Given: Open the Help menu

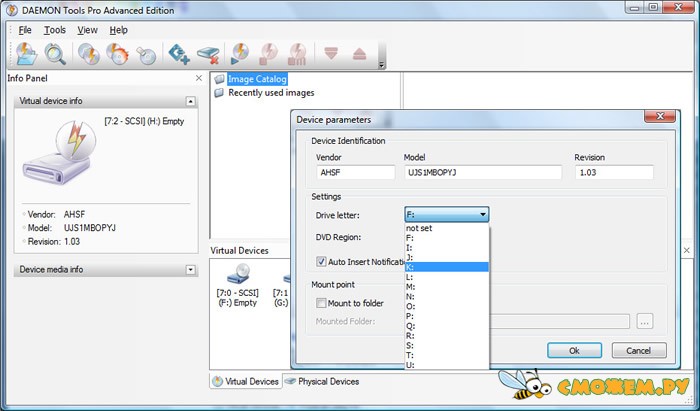Looking at the screenshot, I should [x=118, y=30].
